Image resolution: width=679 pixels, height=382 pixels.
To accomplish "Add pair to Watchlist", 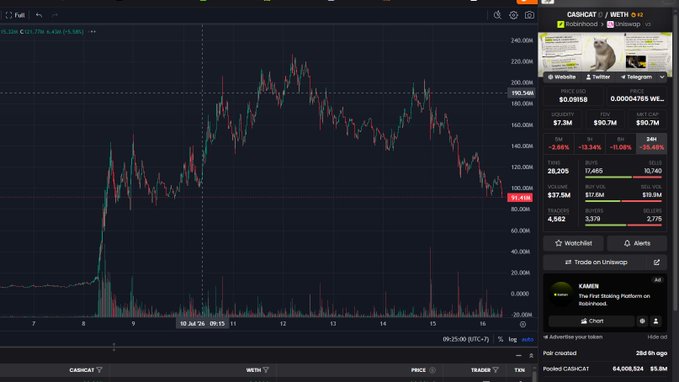I will pos(573,243).
